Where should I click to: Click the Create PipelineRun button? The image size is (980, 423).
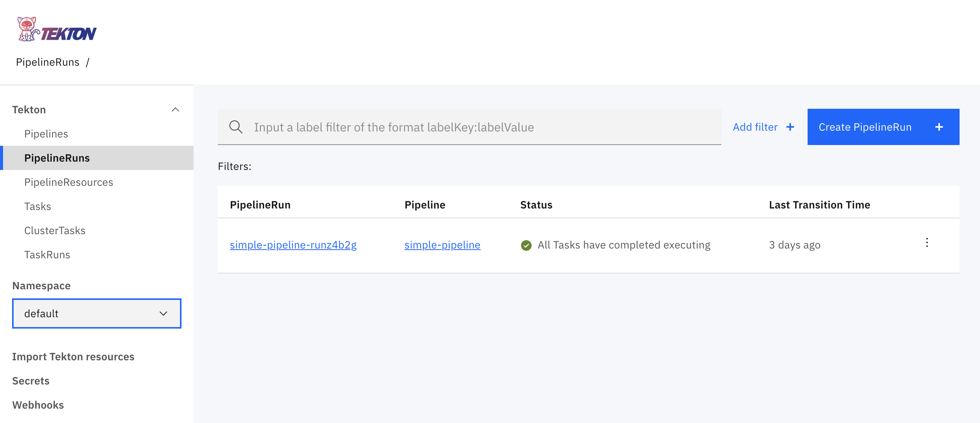[x=866, y=127]
